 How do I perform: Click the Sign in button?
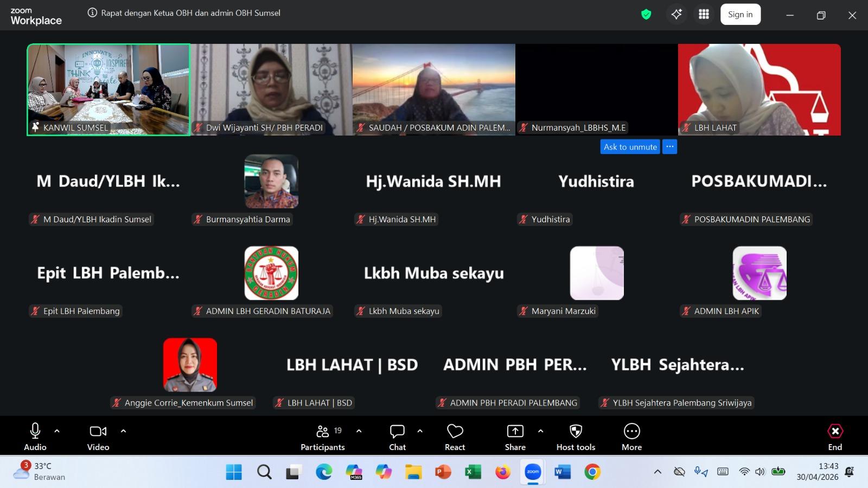tap(741, 15)
